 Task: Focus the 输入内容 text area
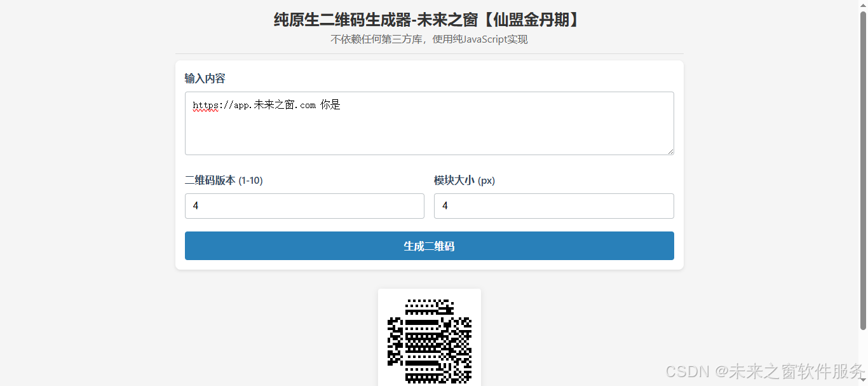tap(429, 123)
